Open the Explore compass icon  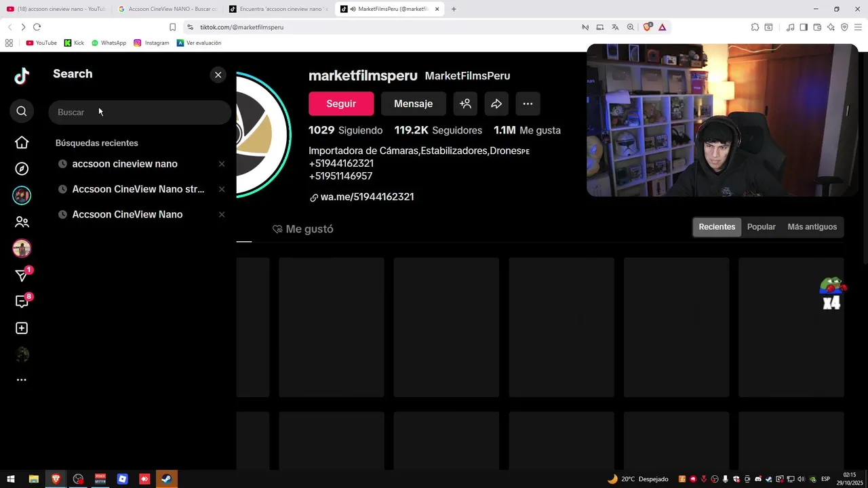22,169
